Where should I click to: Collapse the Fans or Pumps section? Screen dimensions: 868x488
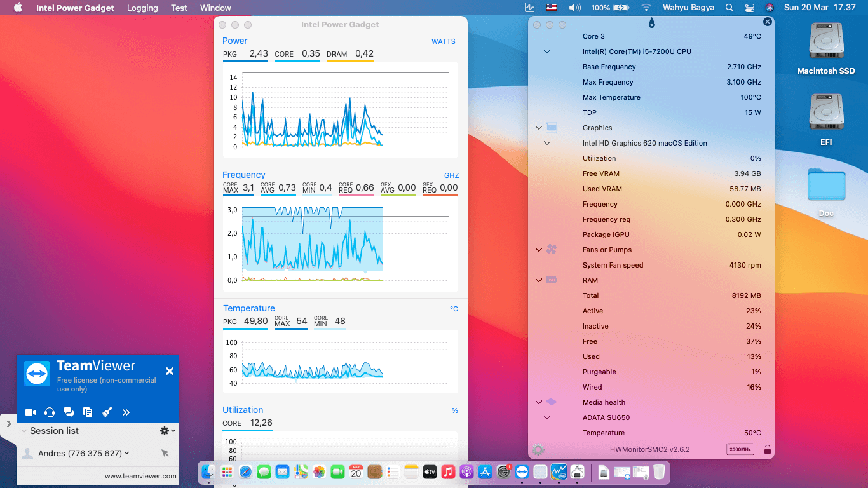tap(539, 250)
